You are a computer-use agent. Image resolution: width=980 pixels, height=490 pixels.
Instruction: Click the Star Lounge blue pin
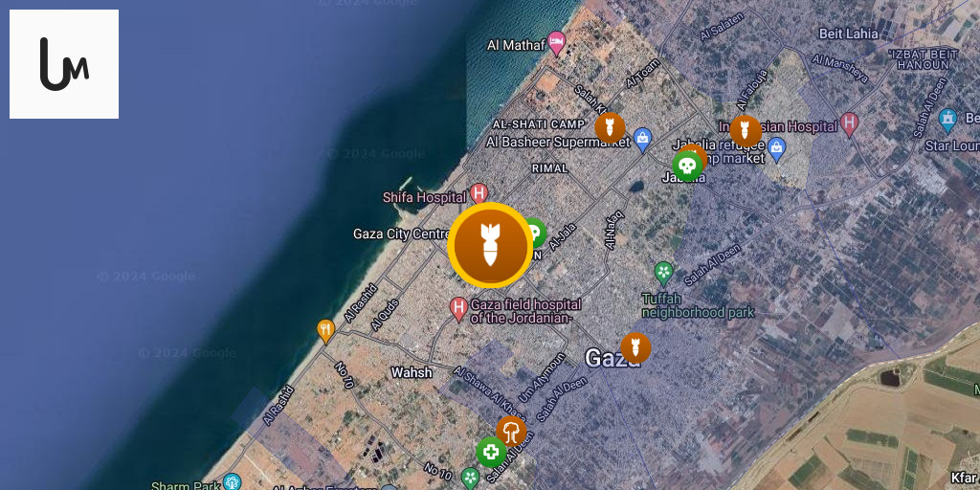coord(948,121)
